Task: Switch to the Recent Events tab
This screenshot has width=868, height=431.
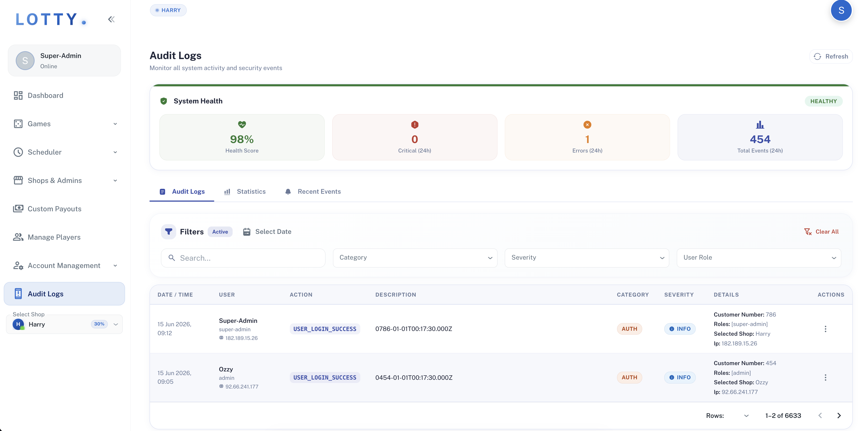Action: coord(313,192)
